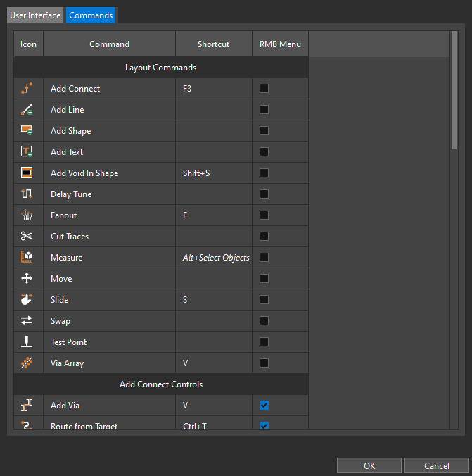Toggle RMB Menu for Via Array
Viewport: 472px width, 476px height.
264,363
